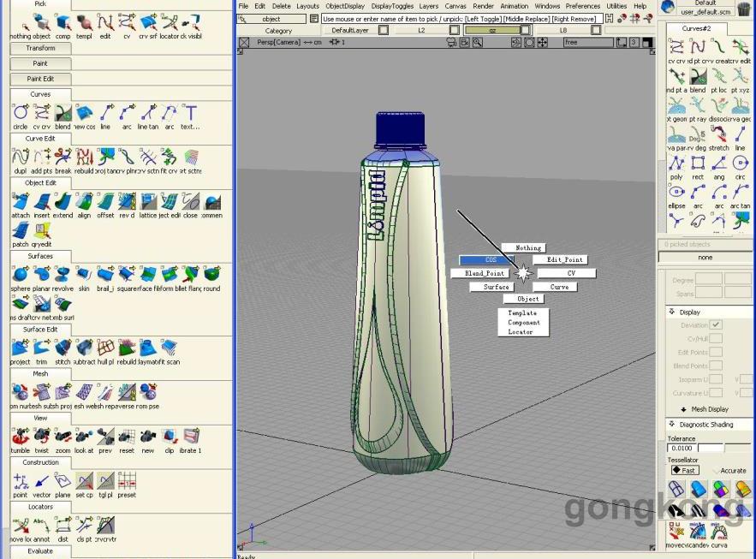Create a sphere with the Surfaces sphere tool
This screenshot has width=756, height=559.
(21, 275)
